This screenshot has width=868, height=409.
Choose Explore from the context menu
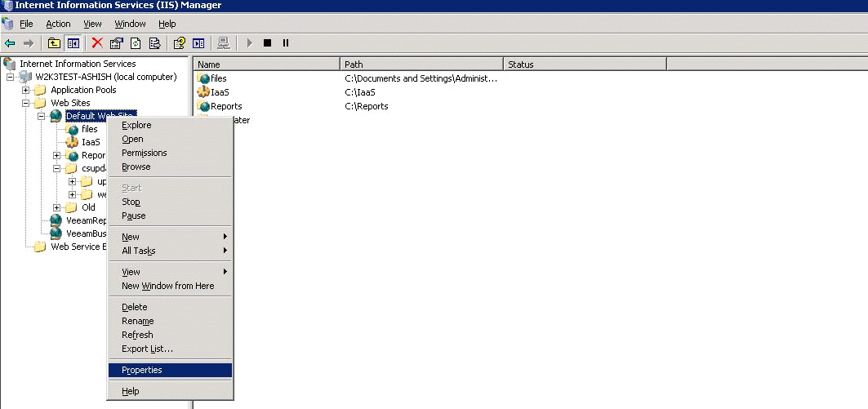[170, 125]
